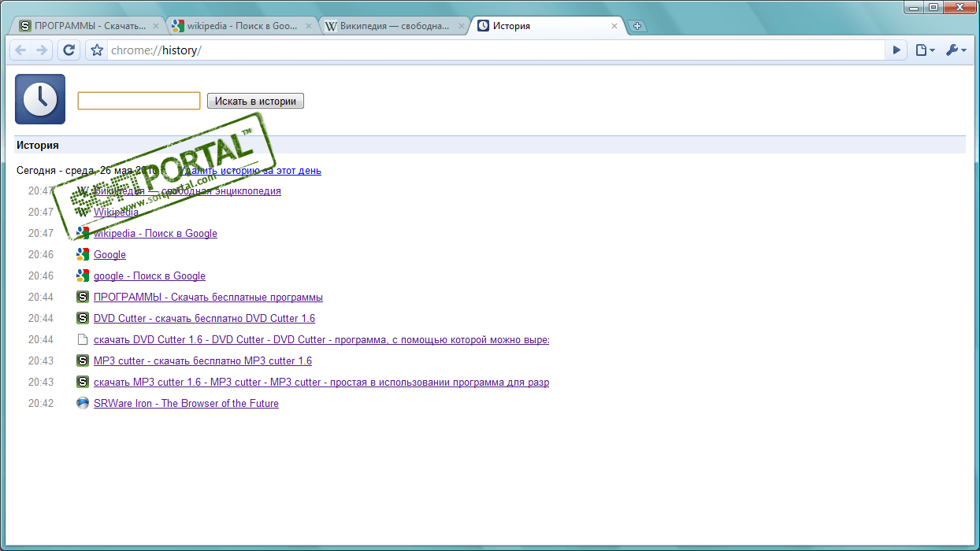Open MP3 cutter - скачать бесплатно link
The width and height of the screenshot is (980, 551).
click(x=202, y=361)
